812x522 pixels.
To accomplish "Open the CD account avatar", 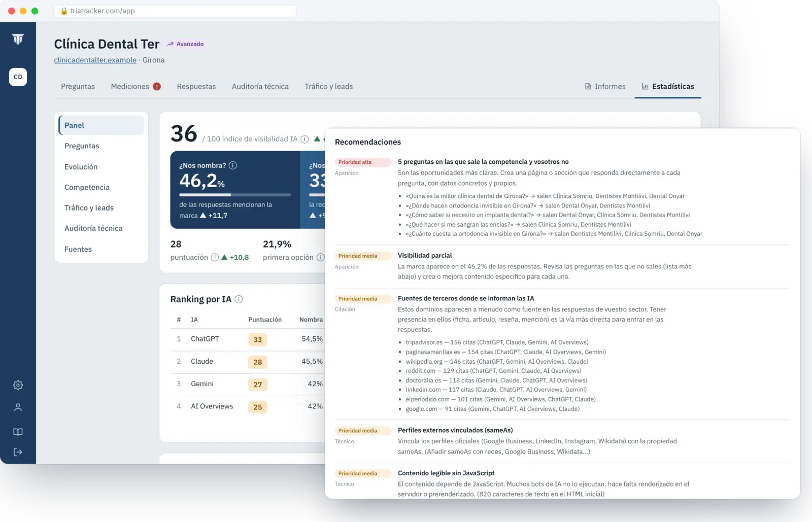I will 18,77.
